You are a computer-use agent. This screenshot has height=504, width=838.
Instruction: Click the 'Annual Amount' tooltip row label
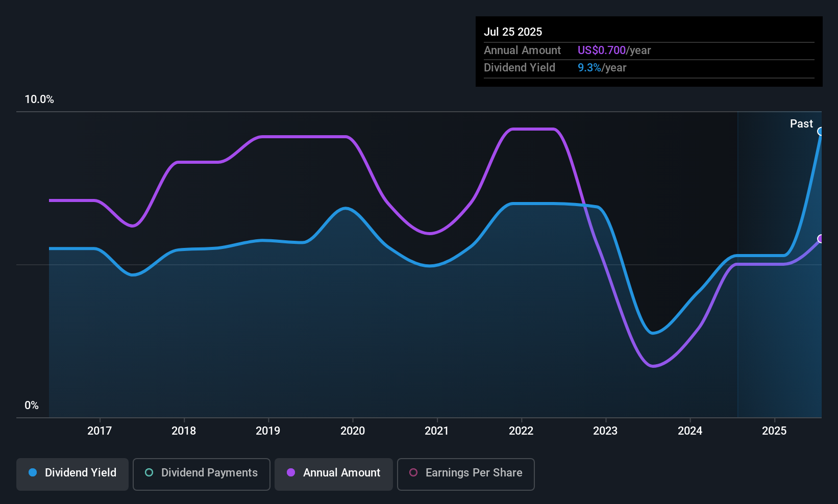pos(522,50)
